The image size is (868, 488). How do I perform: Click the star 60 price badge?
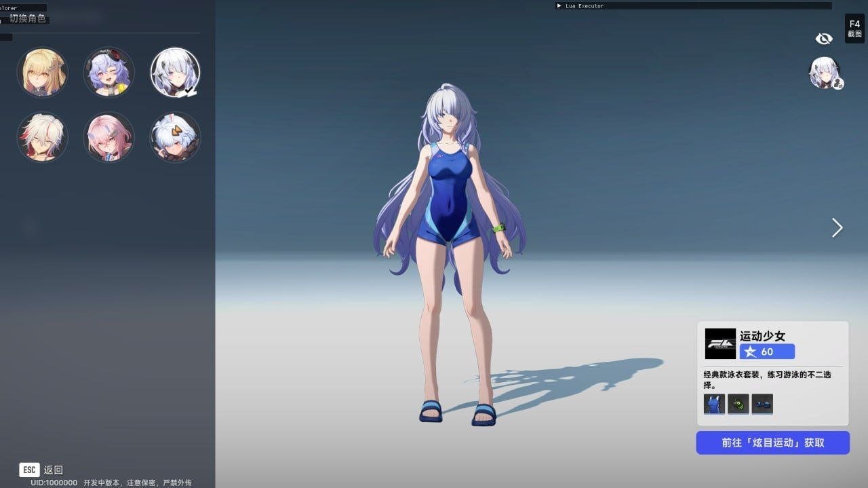[x=767, y=352]
